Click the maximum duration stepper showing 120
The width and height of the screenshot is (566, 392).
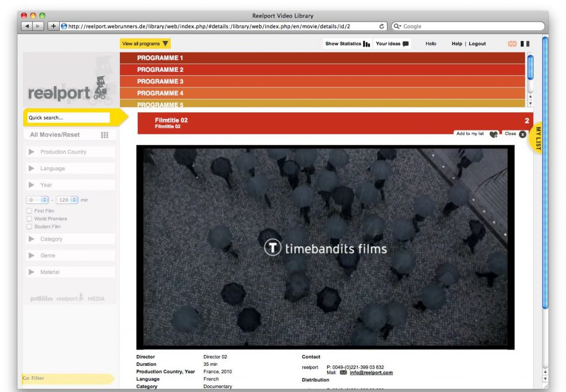tap(67, 200)
